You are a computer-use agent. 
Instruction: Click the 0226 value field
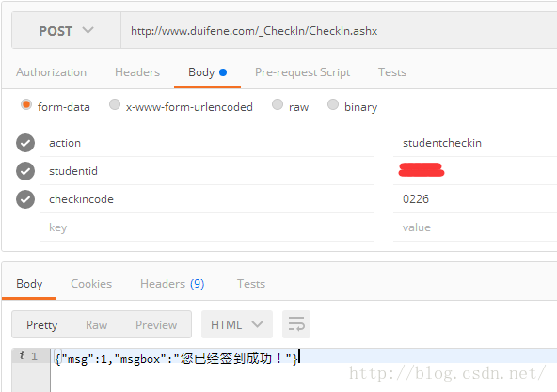pos(475,199)
